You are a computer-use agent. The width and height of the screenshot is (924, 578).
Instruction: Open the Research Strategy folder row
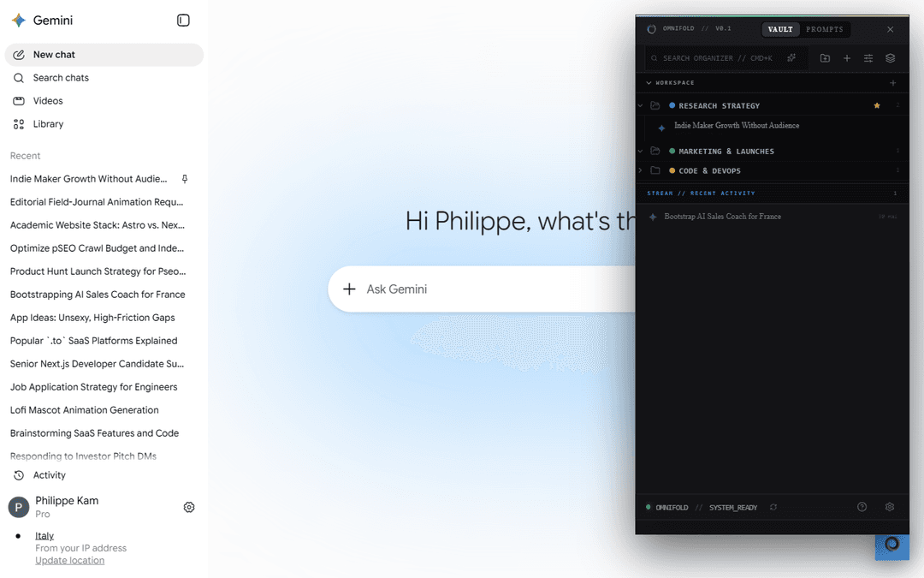[x=772, y=105]
